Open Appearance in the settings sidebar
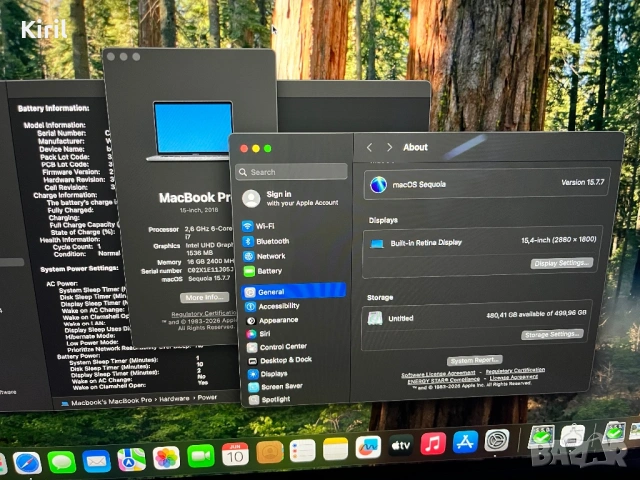The image size is (640, 480). [272, 320]
